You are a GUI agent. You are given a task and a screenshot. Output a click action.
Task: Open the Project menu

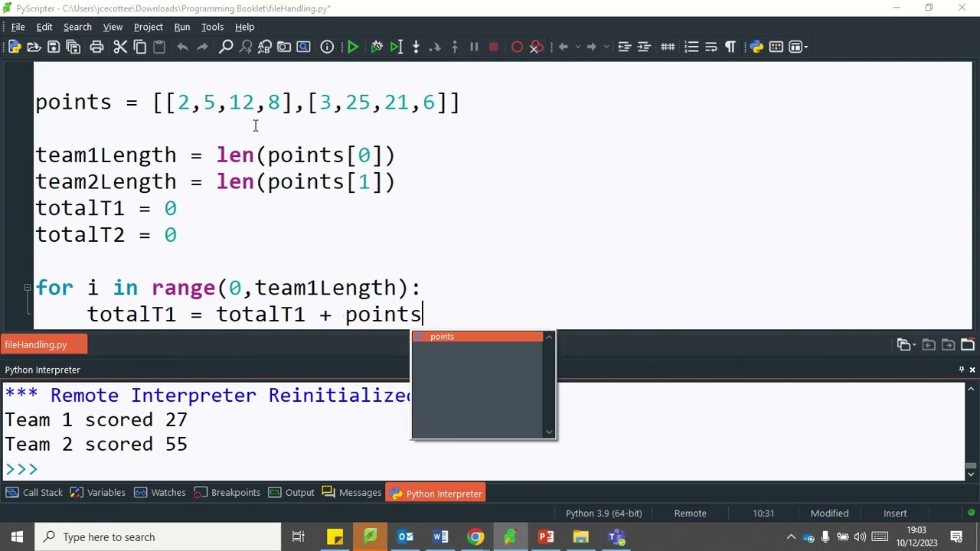point(148,27)
